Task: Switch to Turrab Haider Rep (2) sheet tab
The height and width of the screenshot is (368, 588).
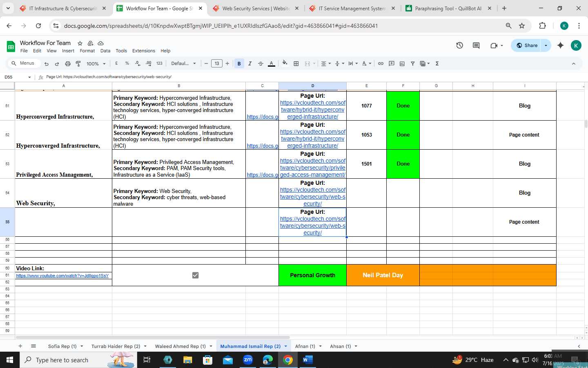Action: pyautogui.click(x=116, y=346)
